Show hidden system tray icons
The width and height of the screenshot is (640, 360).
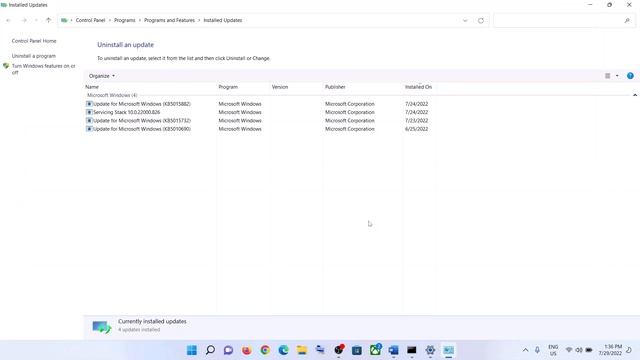coord(525,350)
